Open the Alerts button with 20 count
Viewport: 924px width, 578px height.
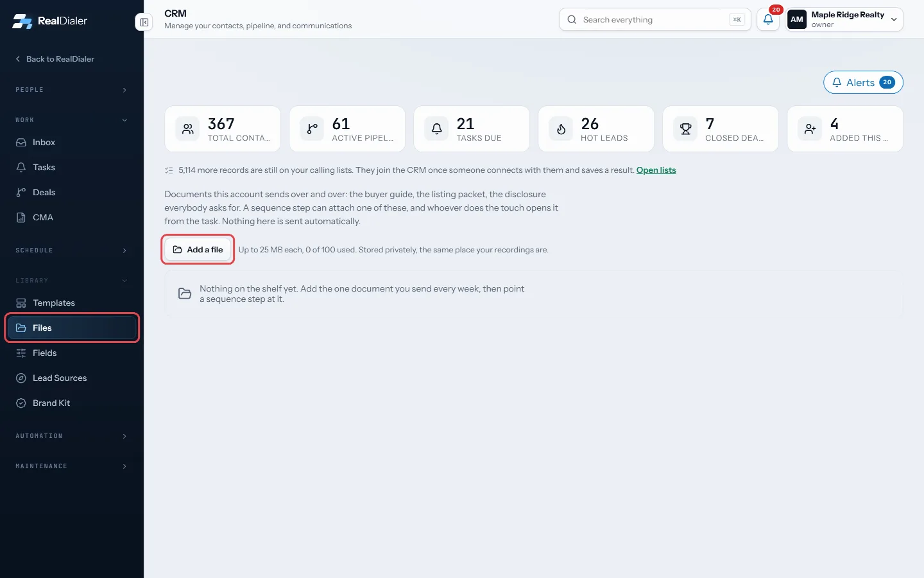coord(863,82)
